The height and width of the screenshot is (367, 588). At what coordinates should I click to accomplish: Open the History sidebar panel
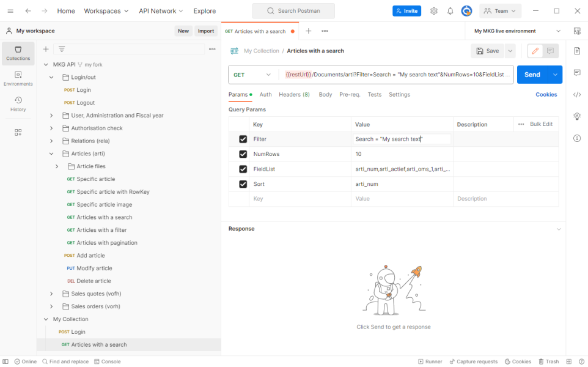point(18,105)
